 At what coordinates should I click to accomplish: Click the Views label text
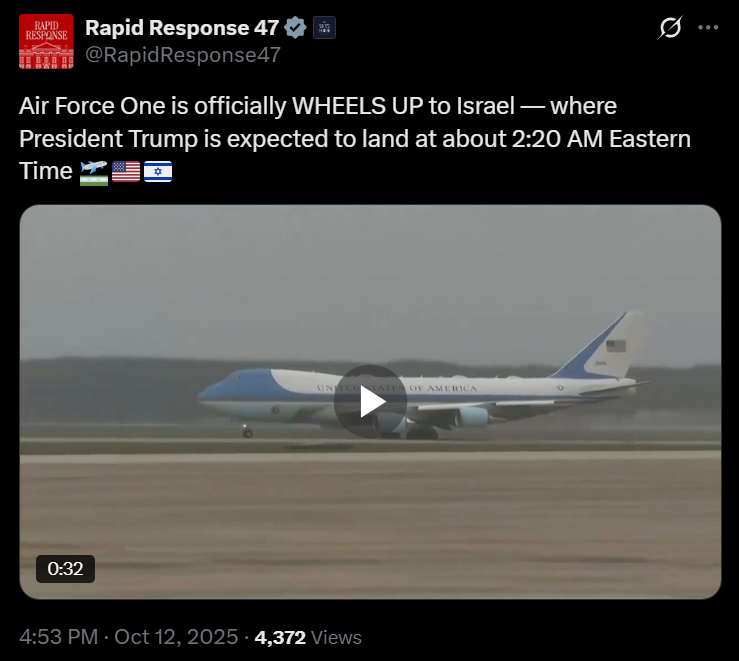click(x=336, y=637)
